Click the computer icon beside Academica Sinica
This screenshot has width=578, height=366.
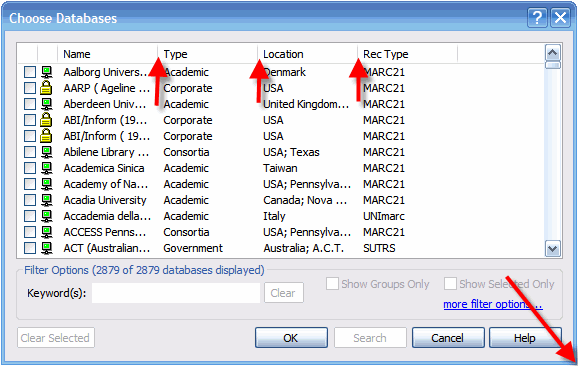click(x=46, y=168)
